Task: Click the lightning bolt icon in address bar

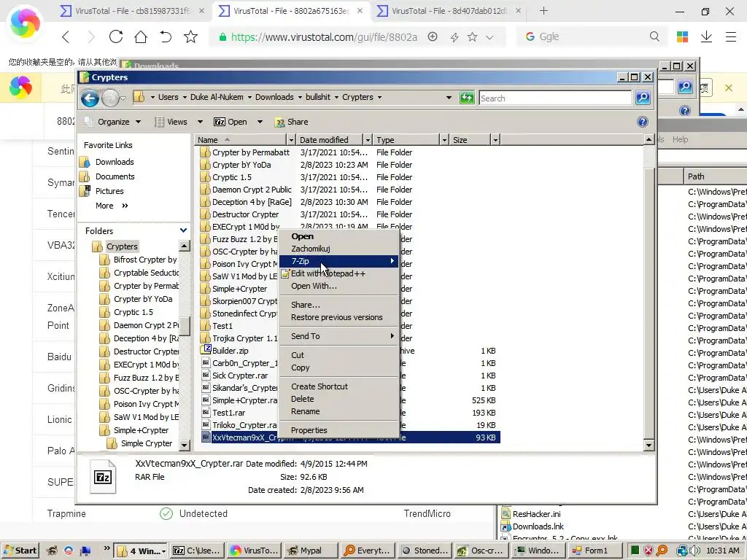Action: [x=454, y=37]
